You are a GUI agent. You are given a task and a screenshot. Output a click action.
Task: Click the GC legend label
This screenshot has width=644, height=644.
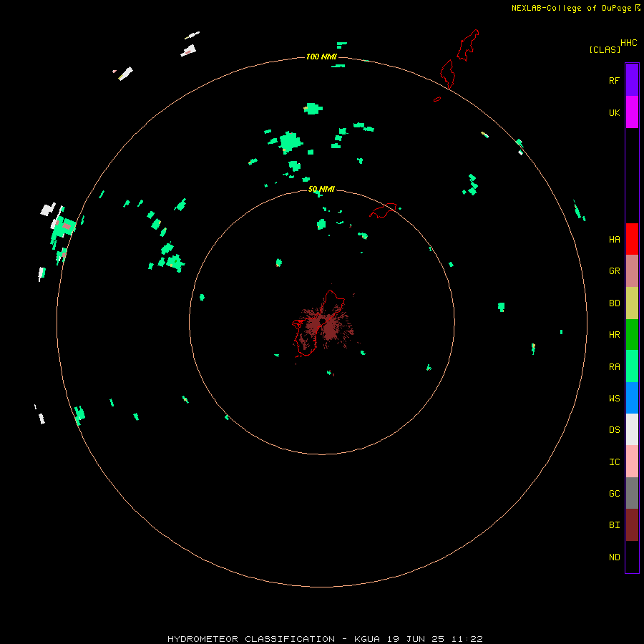tap(614, 494)
